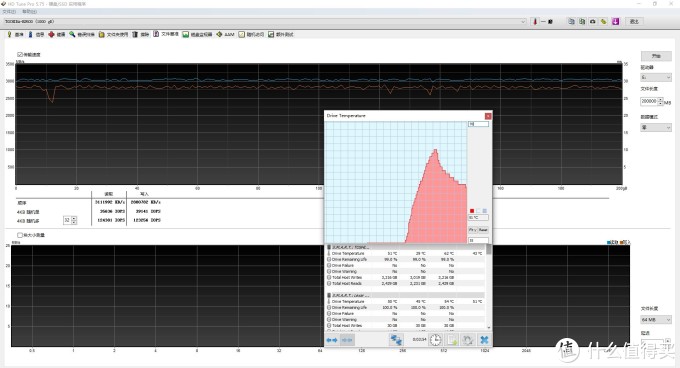The width and height of the screenshot is (680, 368).
Task: Click the log file sheet icon
Action: pos(452,340)
